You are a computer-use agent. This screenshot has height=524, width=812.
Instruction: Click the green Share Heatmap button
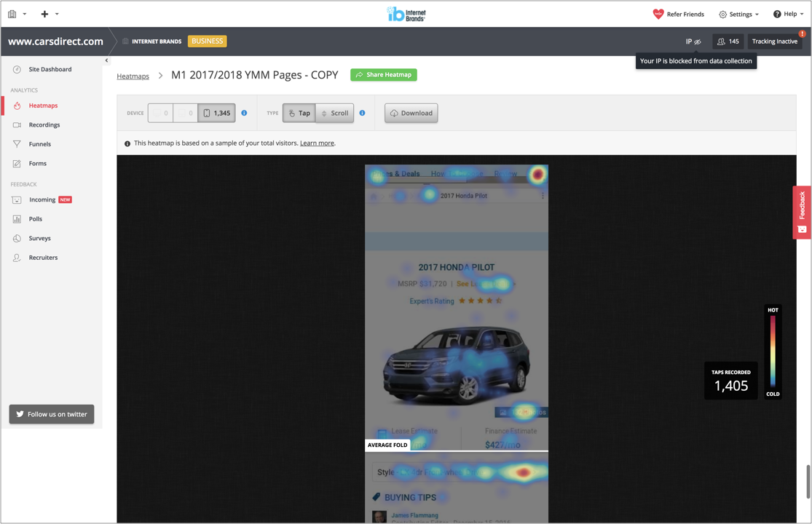point(384,75)
